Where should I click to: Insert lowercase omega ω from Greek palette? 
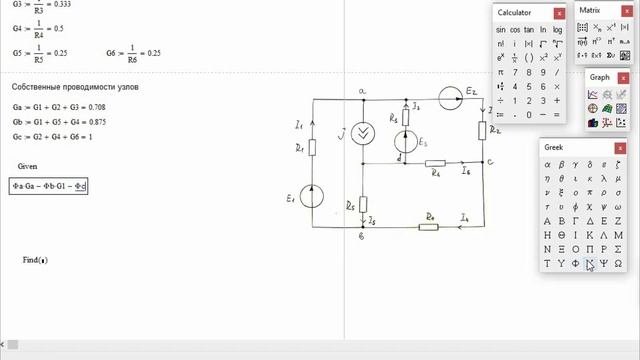[618, 207]
